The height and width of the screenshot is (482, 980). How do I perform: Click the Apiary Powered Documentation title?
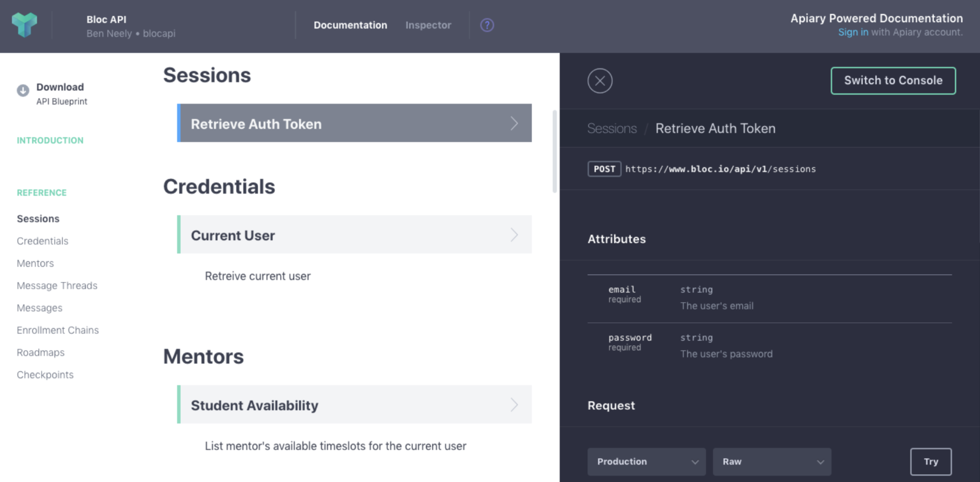coord(877,18)
